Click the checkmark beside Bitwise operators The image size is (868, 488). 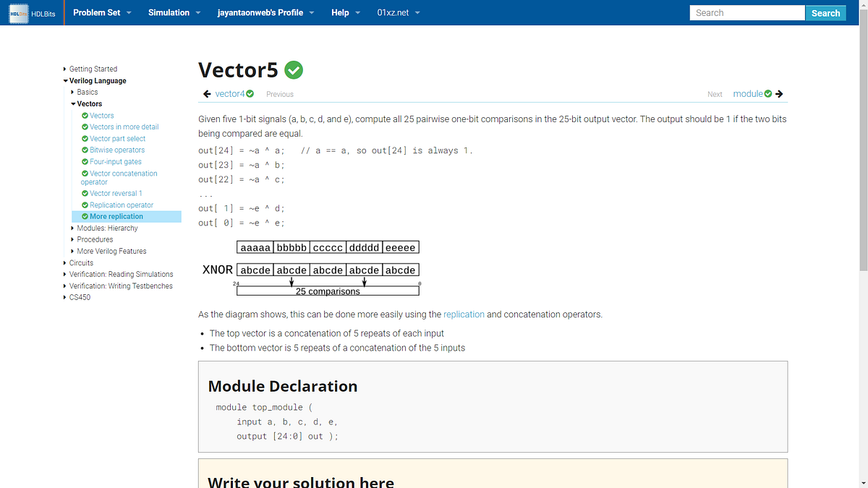85,150
